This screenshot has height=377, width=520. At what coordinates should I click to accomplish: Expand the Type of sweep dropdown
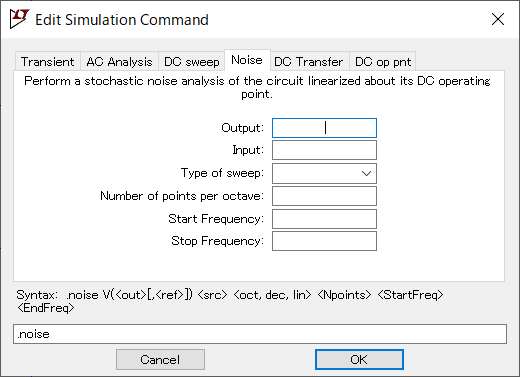(324, 173)
